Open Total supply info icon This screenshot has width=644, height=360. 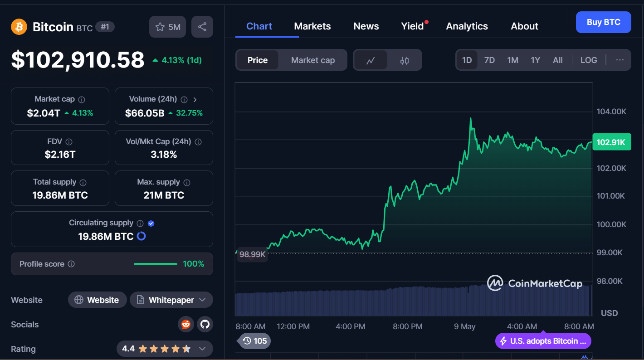pyautogui.click(x=83, y=182)
